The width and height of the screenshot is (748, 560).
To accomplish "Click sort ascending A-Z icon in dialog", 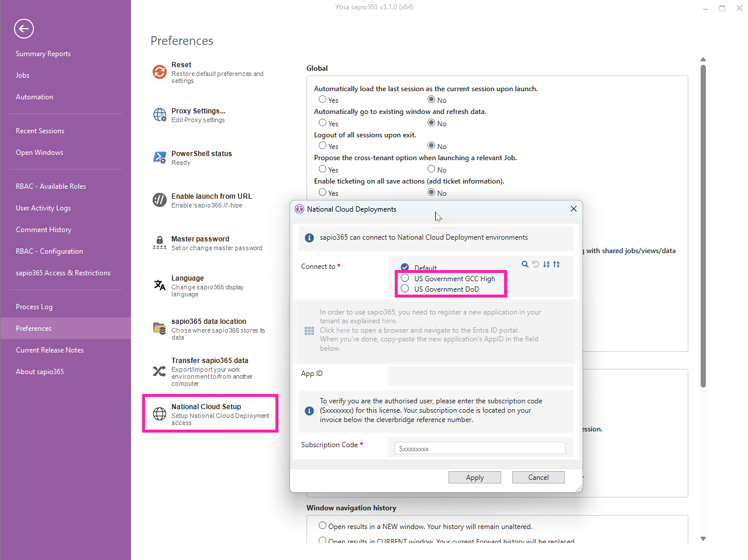I will tap(546, 264).
